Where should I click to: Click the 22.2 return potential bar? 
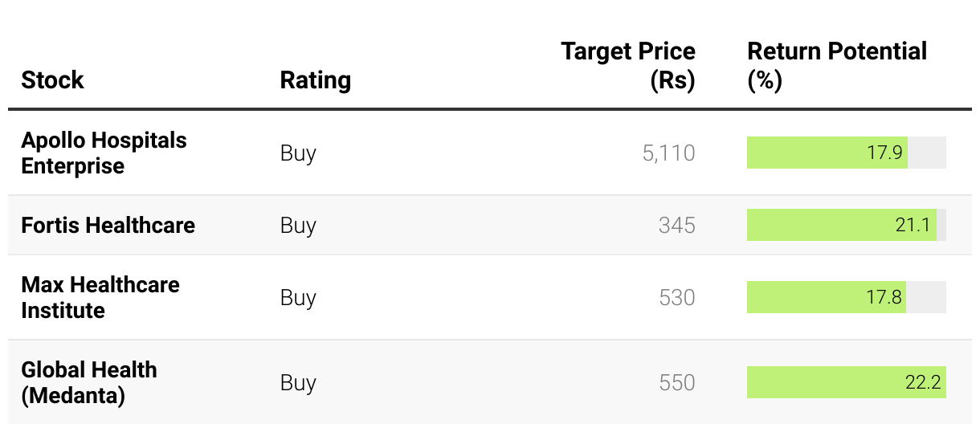pyautogui.click(x=847, y=382)
